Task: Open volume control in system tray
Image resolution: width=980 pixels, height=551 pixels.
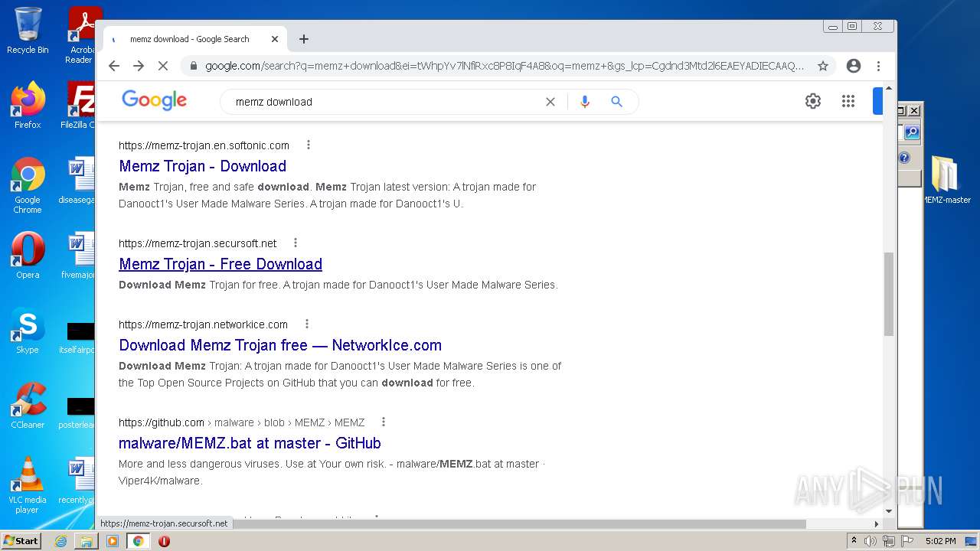Action: (x=871, y=541)
